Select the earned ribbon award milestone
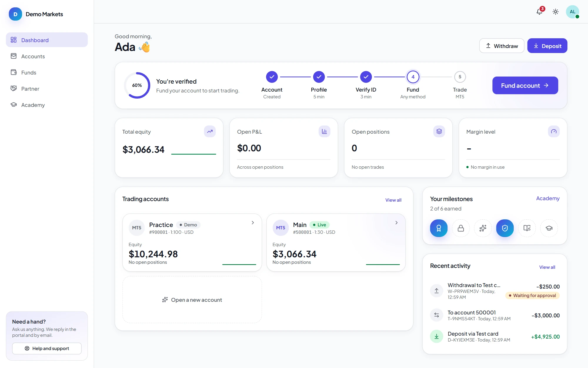Viewport: 588px width, 368px height. [439, 228]
